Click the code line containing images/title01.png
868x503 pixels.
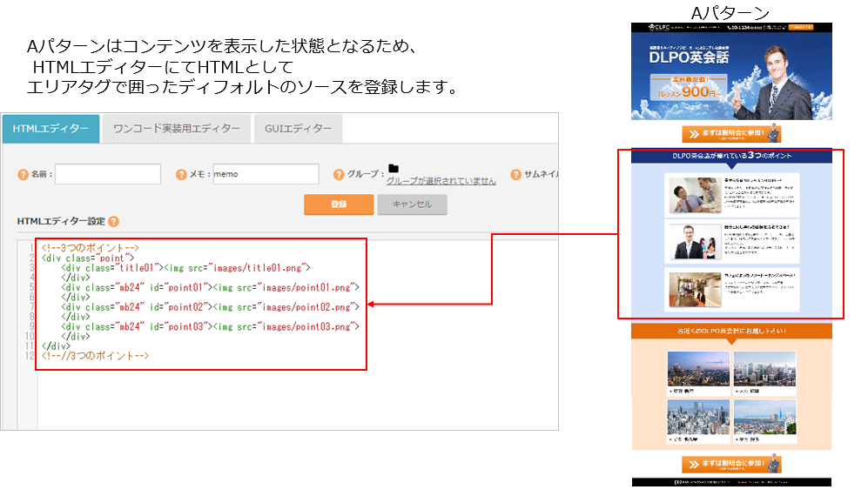[186, 268]
